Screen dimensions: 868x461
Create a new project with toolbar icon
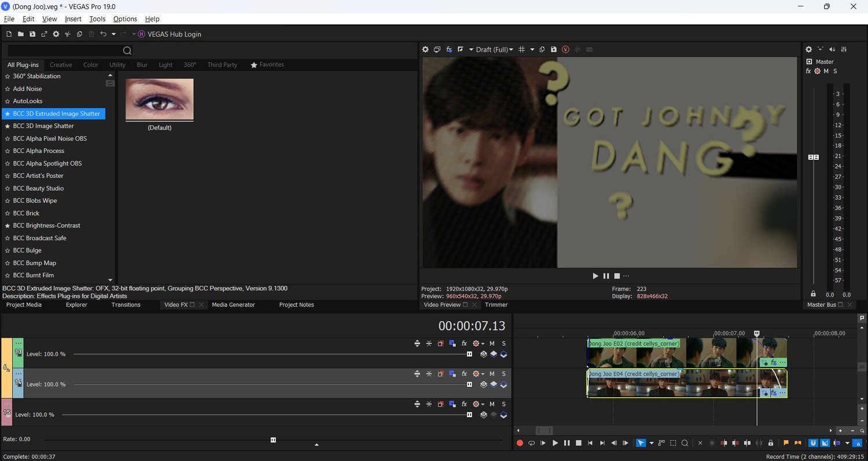pos(9,34)
